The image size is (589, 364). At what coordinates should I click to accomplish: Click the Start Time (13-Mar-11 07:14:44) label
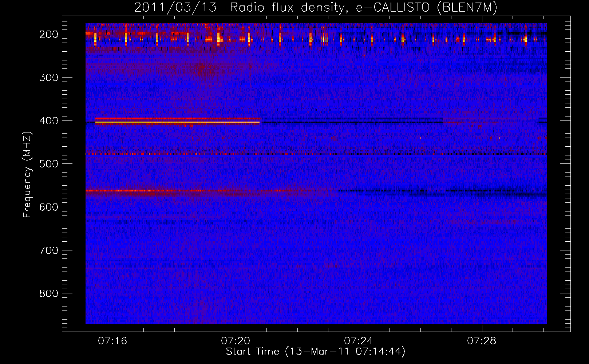(x=316, y=352)
